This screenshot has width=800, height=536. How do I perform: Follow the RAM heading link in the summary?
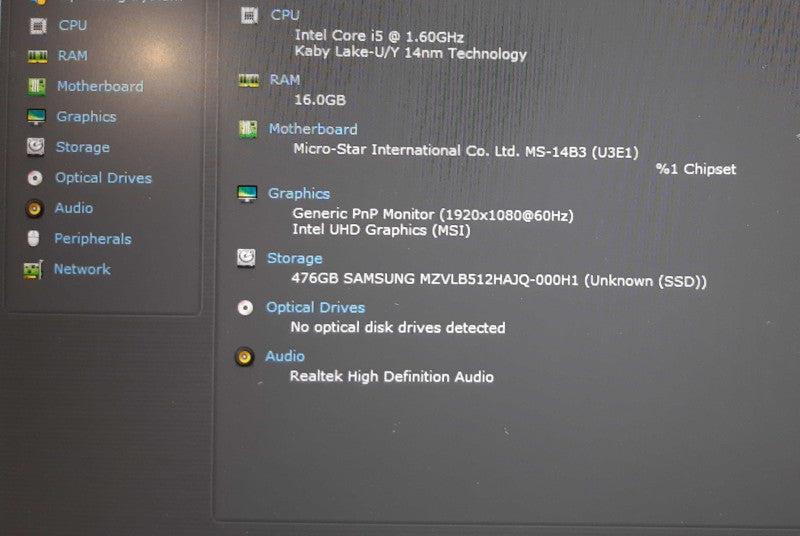[x=285, y=80]
